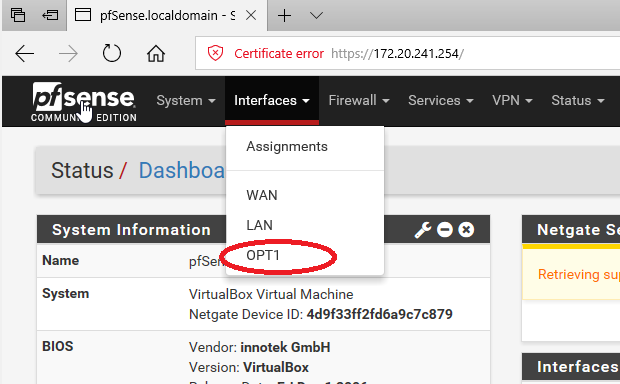Select the pfSense.localdomain browser tab
The width and height of the screenshot is (620, 384).
(167, 15)
